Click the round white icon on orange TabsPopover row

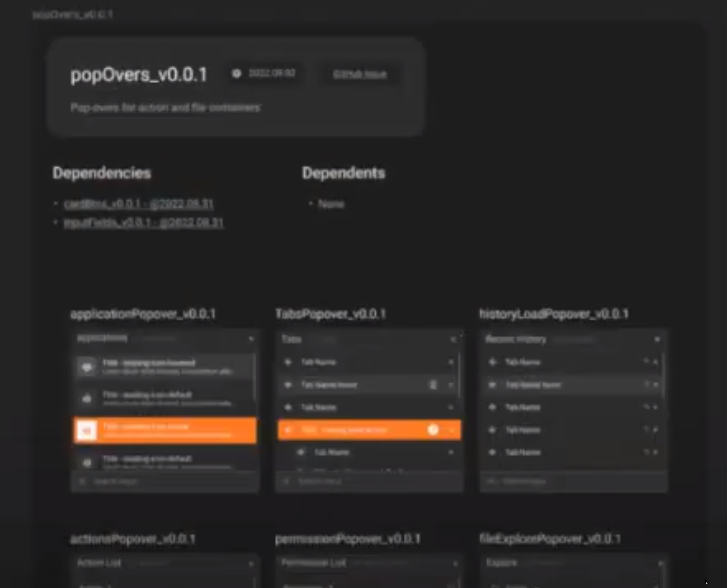(433, 430)
